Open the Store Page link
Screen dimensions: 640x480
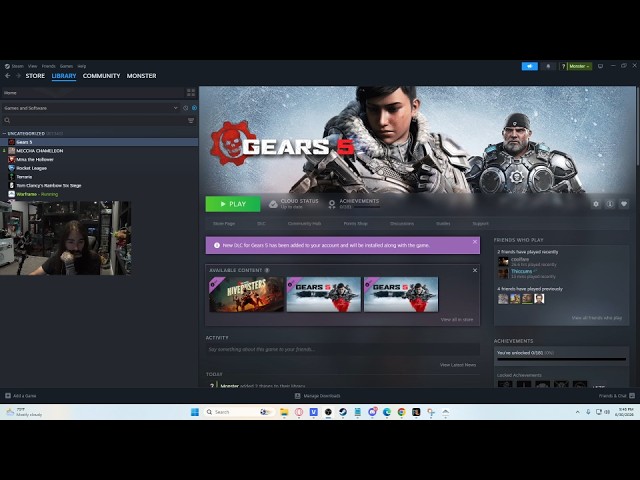224,224
